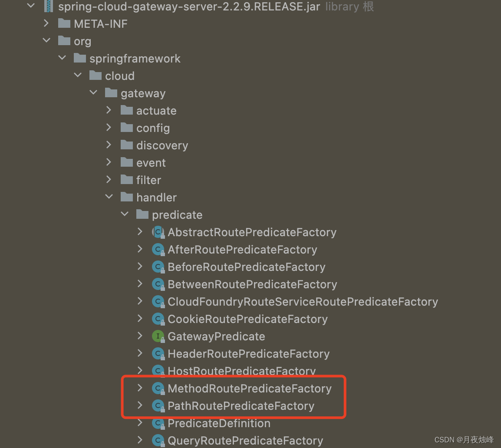The width and height of the screenshot is (501, 448).
Task: Click the class icon beside AfterRoutePredicateFactory
Action: pyautogui.click(x=158, y=249)
